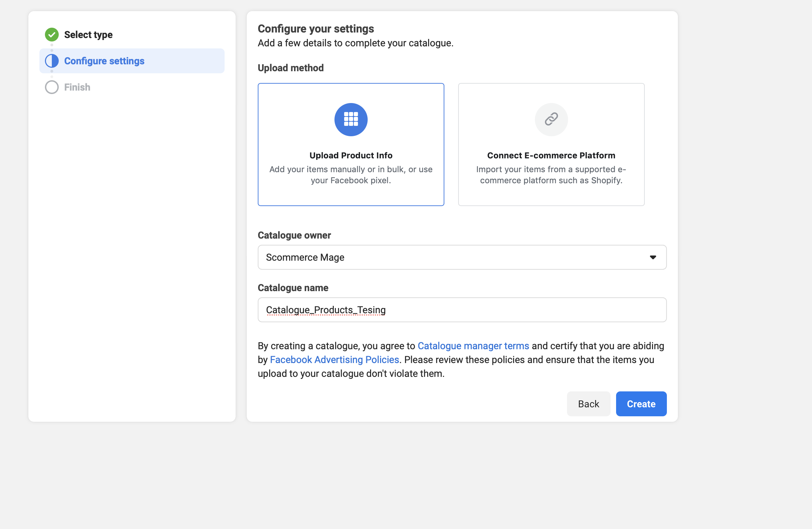Open the Facebook Advertising Policies link
Screen dimensions: 812x529
(x=334, y=360)
